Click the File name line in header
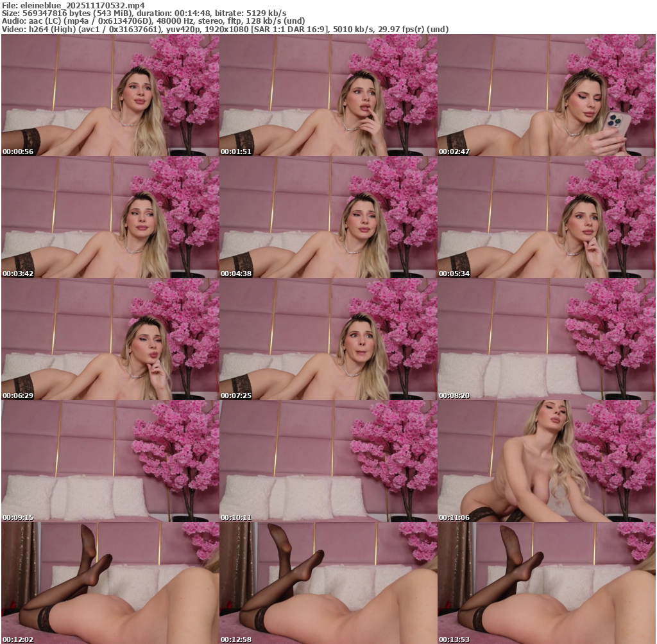 tap(73, 4)
